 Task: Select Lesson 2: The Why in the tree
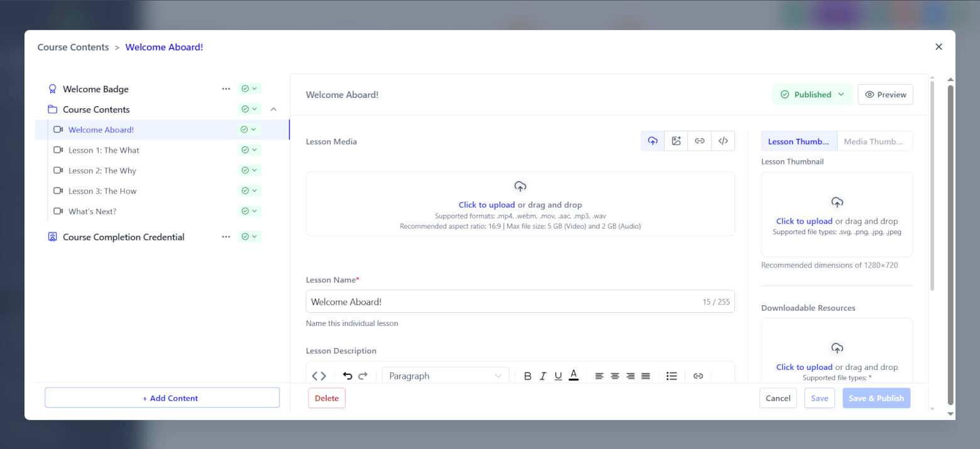(x=102, y=171)
